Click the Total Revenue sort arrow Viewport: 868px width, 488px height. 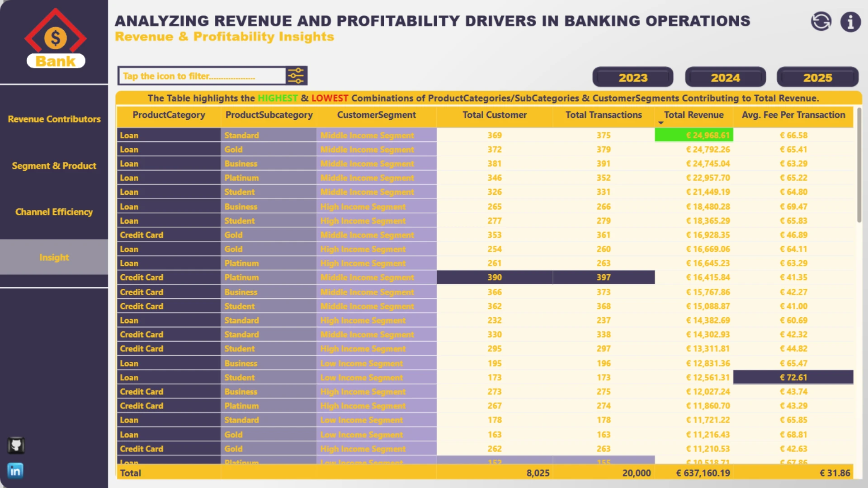[x=660, y=123]
